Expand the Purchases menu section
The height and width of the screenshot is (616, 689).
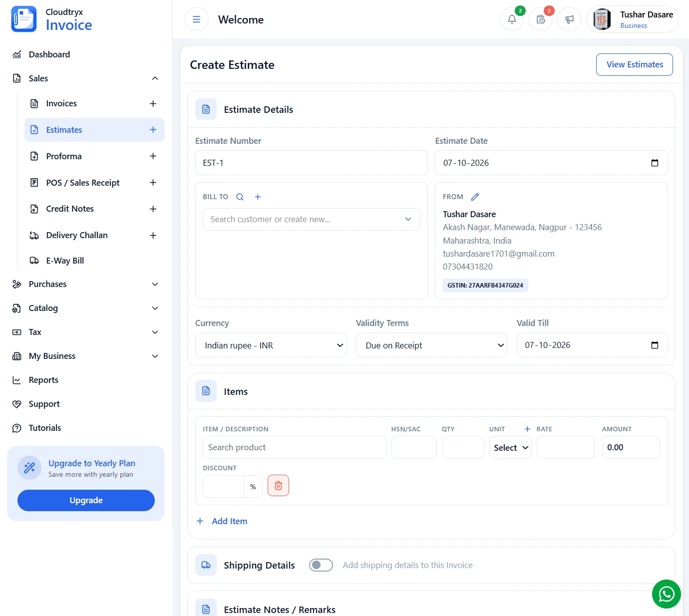(155, 284)
